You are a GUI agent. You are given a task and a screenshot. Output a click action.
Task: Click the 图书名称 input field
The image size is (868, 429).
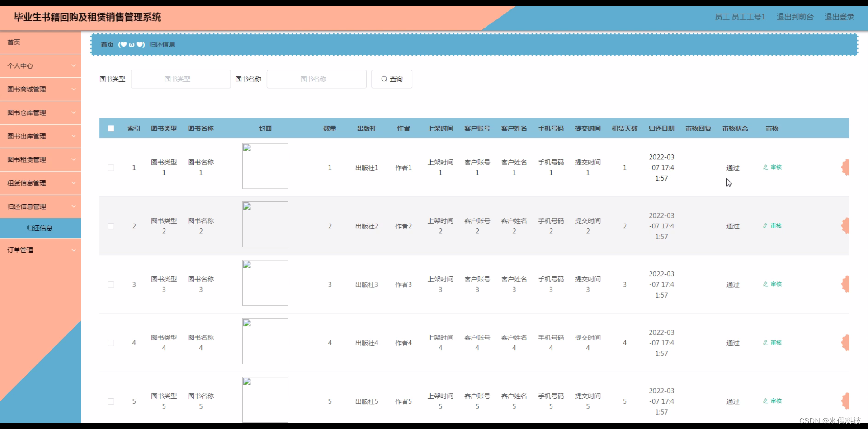tap(316, 79)
